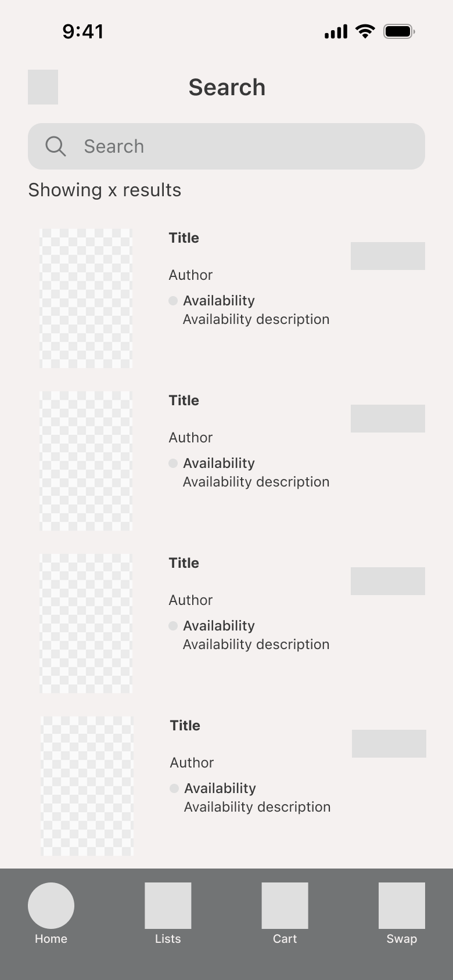Image resolution: width=453 pixels, height=980 pixels.
Task: Tap the square placeholder icon beside Search heading
Action: (43, 87)
